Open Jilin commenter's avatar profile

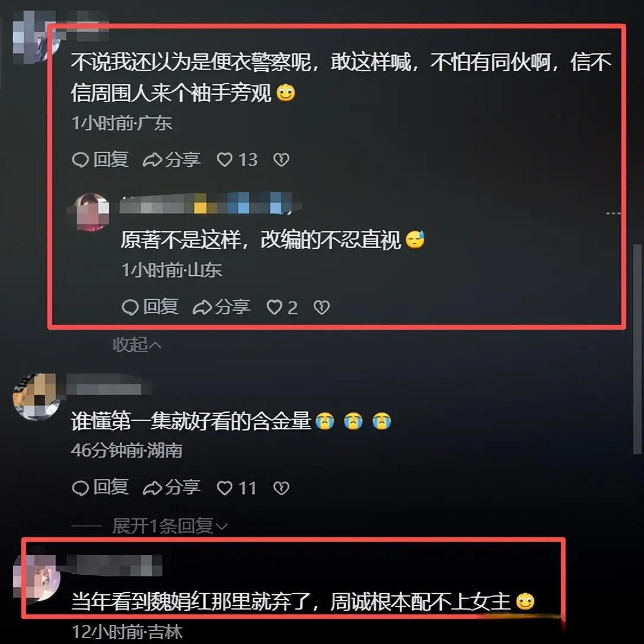pos(37,578)
